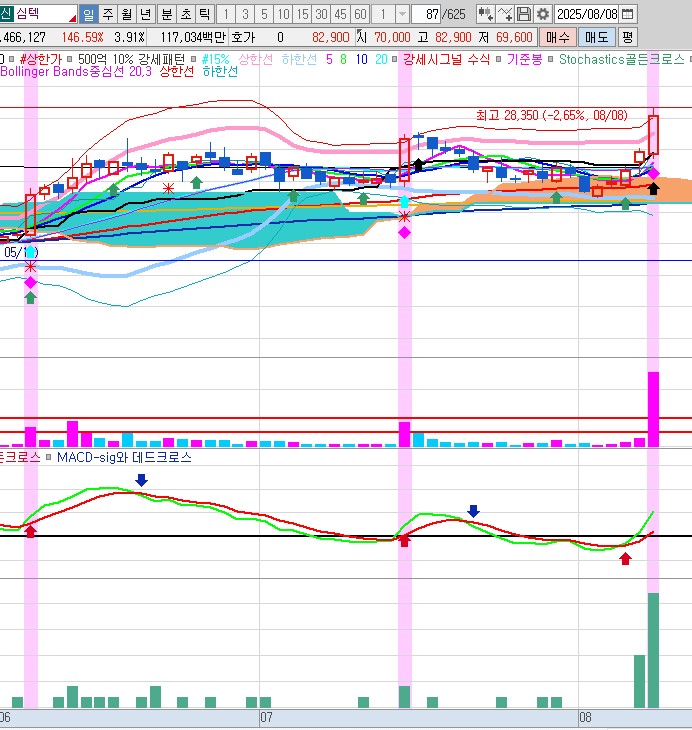Viewport: 692px width, 730px height.
Task: Choose the 15 interval button
Action: click(302, 14)
